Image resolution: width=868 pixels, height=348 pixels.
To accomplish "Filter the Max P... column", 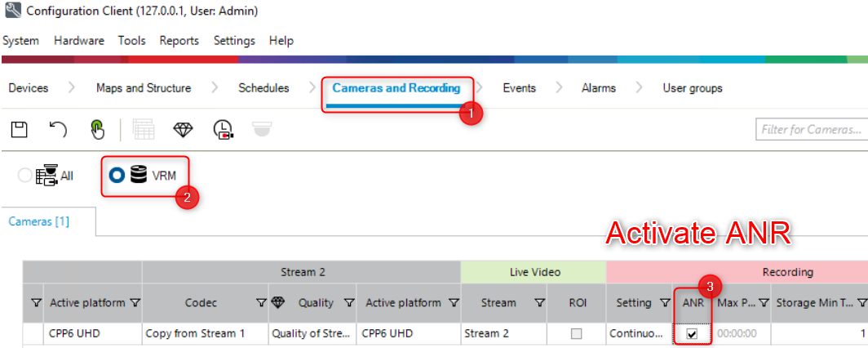I will tap(764, 303).
